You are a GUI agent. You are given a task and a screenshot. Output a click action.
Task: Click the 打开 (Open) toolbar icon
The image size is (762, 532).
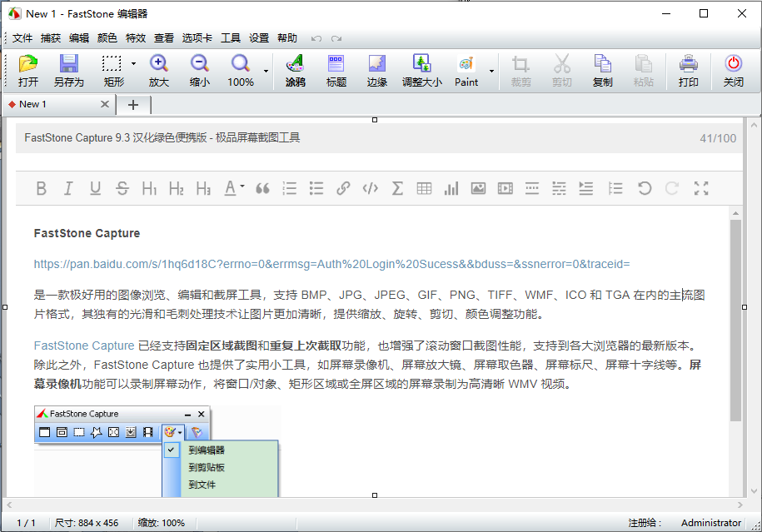tap(28, 71)
